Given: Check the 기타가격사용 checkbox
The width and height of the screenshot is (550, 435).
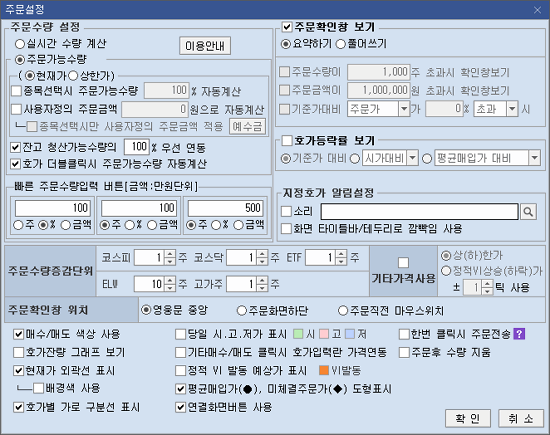Looking at the screenshot, I should (403, 263).
